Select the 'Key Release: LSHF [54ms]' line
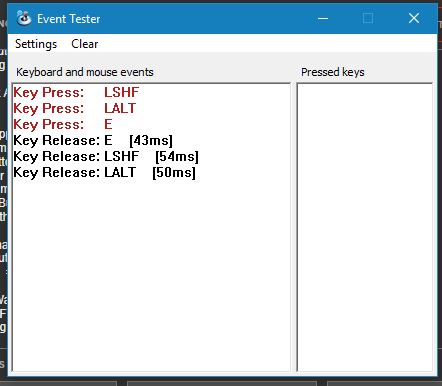Viewport: 442px width, 386px height. coord(106,156)
